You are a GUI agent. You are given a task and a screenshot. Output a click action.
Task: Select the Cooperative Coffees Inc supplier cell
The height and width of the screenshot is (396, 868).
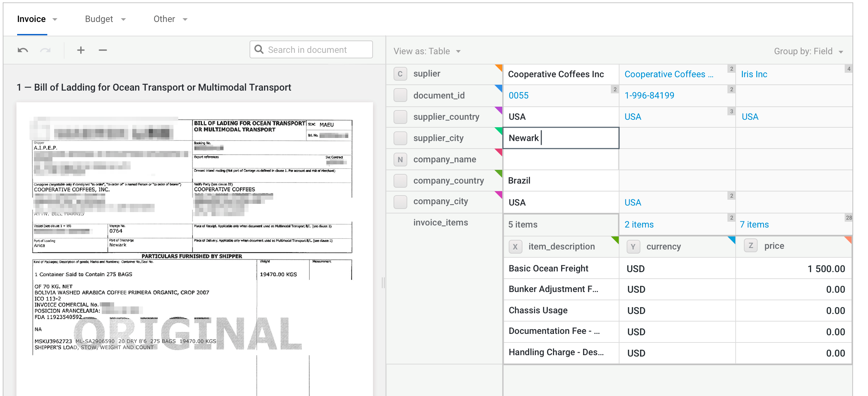tap(561, 74)
